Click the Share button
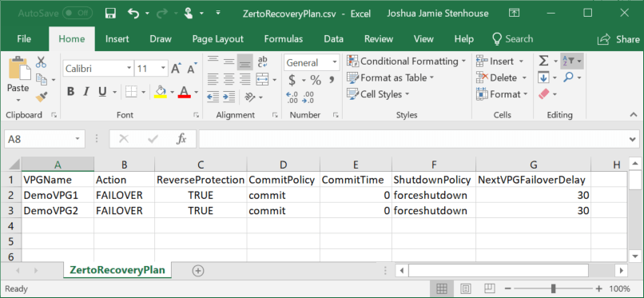This screenshot has height=298, width=644. pyautogui.click(x=618, y=39)
